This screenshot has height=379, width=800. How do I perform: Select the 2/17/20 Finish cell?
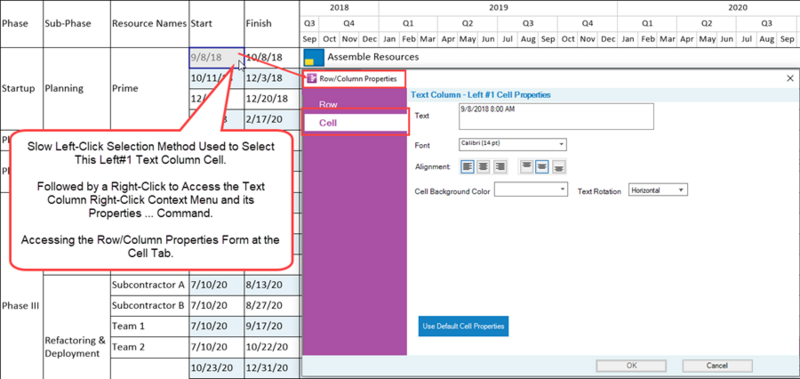pyautogui.click(x=271, y=119)
